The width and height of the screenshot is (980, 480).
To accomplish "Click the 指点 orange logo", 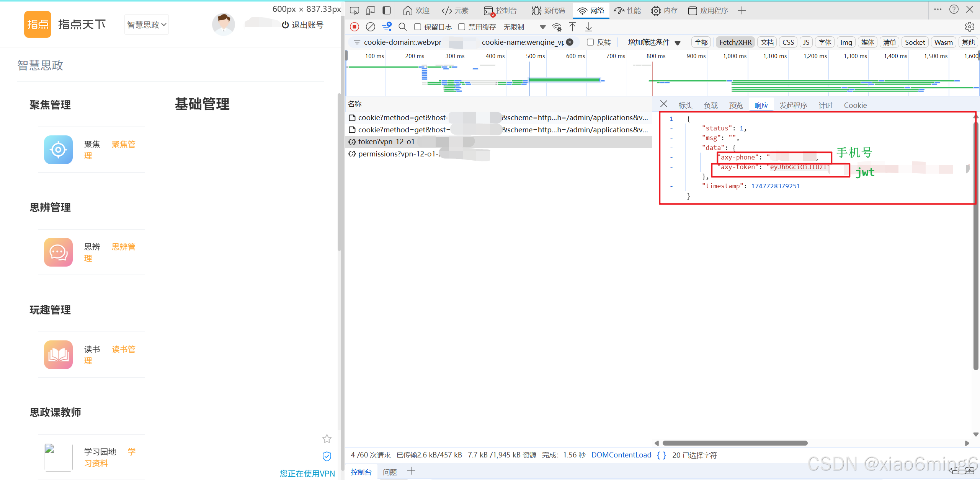I will 38,24.
